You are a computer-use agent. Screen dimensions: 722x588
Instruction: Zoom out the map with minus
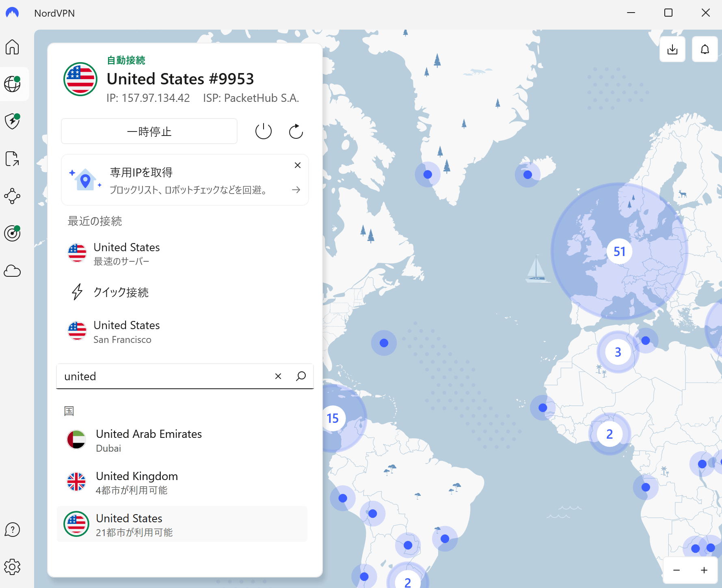tap(677, 570)
